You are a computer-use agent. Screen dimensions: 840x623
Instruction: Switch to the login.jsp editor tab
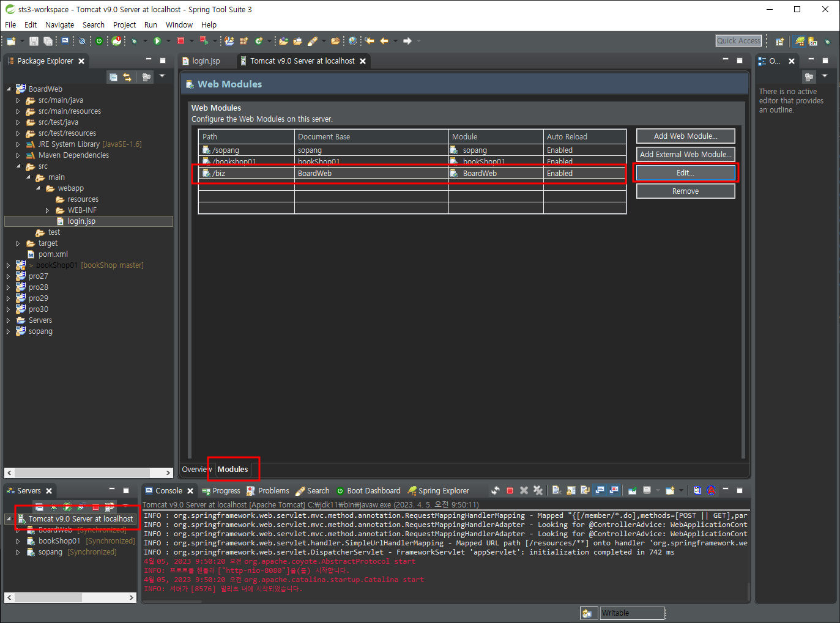(x=206, y=61)
